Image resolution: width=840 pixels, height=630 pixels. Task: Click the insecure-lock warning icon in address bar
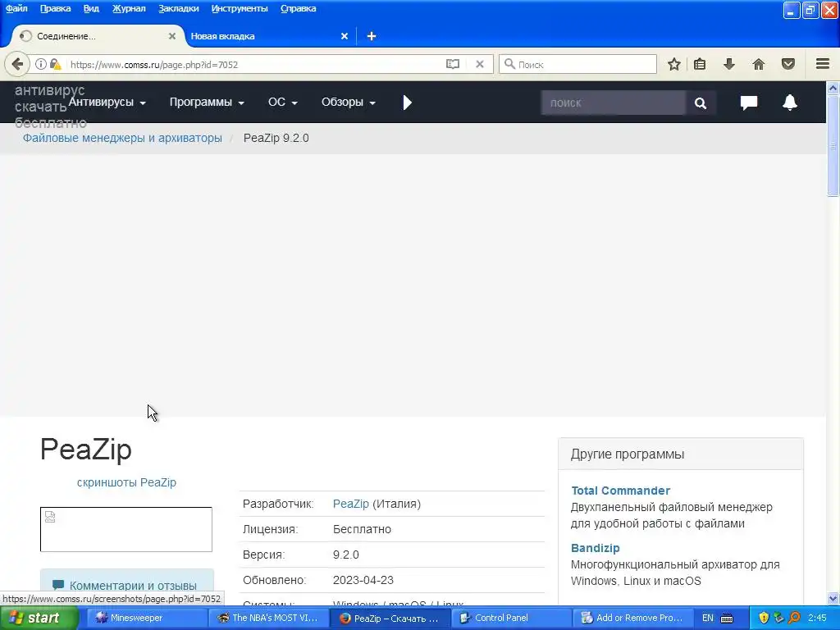click(x=55, y=64)
